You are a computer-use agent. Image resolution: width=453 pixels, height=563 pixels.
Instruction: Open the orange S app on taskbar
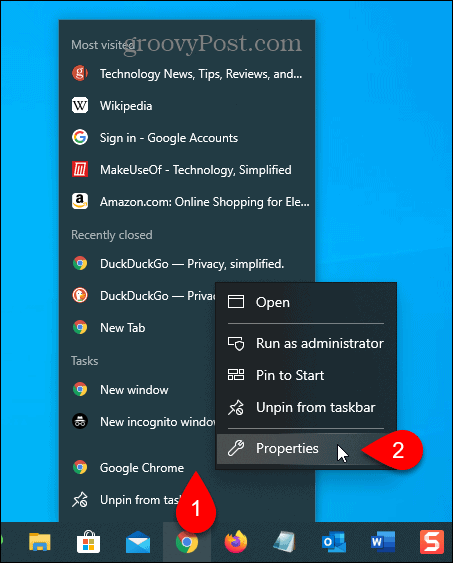pos(432,542)
